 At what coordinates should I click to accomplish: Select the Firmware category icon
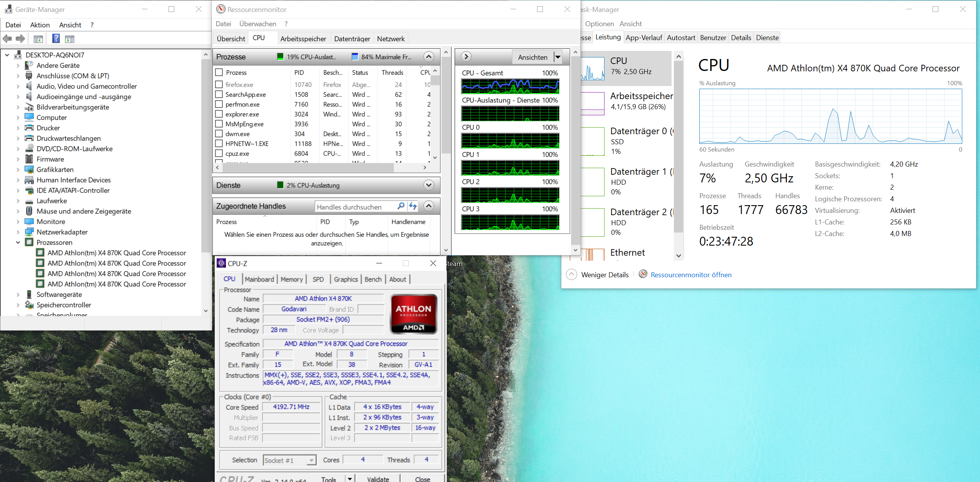pyautogui.click(x=29, y=159)
